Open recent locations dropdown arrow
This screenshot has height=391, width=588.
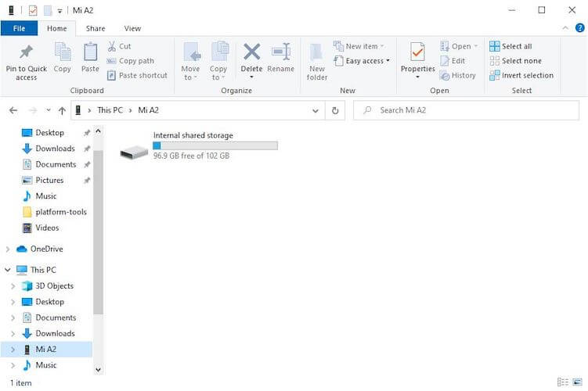pyautogui.click(x=48, y=110)
